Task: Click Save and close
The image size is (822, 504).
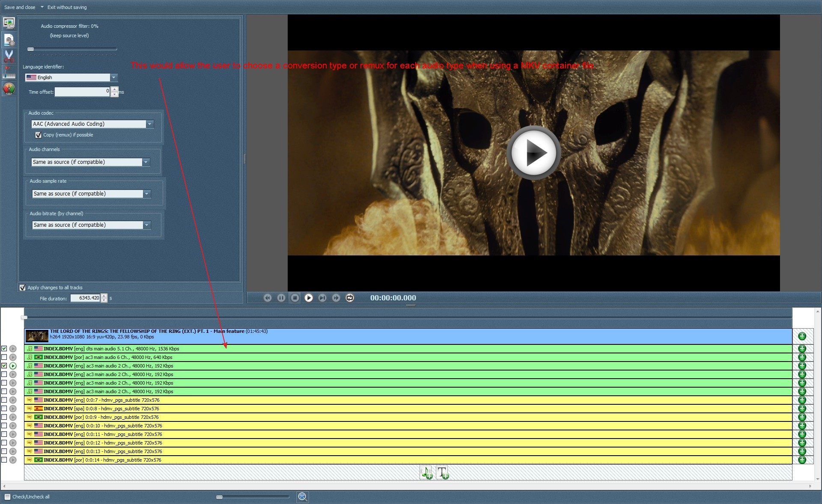Action: [20, 7]
